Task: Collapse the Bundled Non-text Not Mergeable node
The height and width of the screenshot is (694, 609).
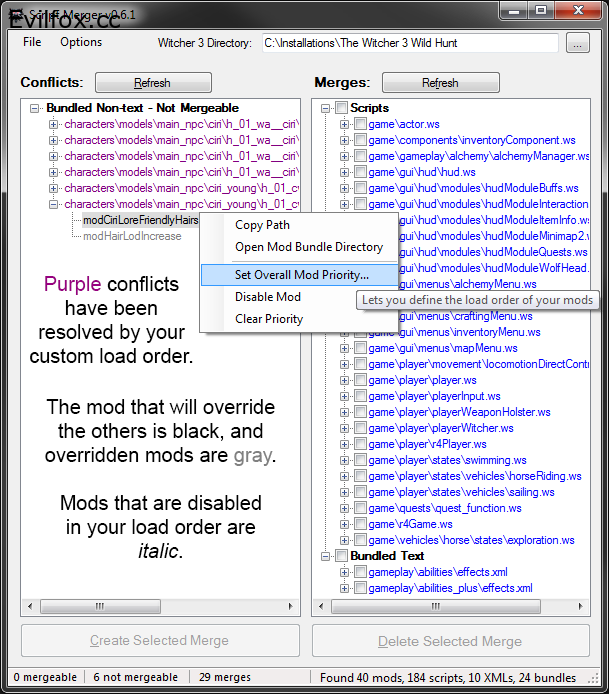Action: tap(34, 108)
